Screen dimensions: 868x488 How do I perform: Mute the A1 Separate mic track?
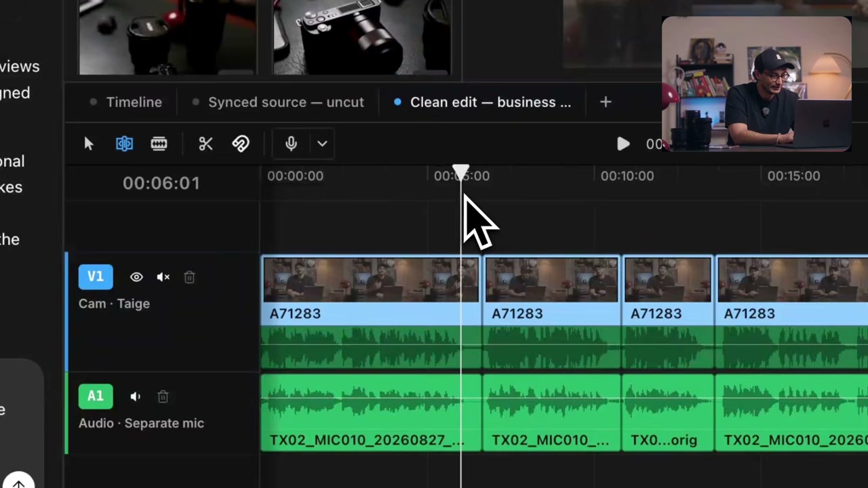click(x=136, y=396)
